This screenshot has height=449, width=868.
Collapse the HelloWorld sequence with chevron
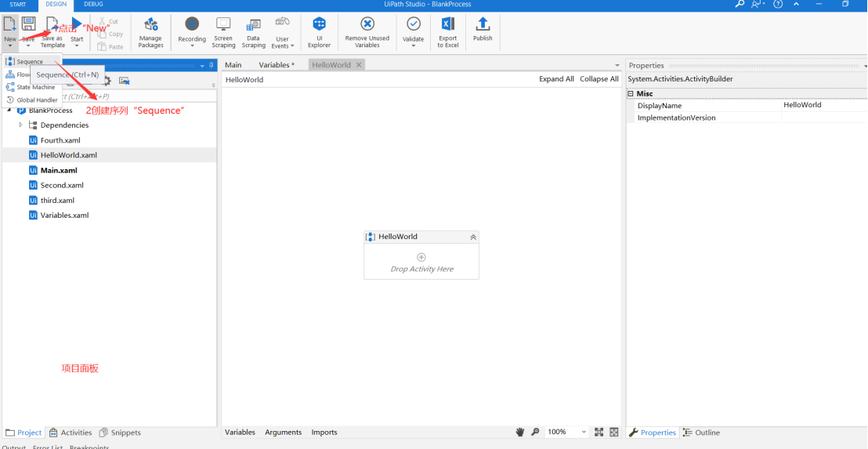coord(473,237)
